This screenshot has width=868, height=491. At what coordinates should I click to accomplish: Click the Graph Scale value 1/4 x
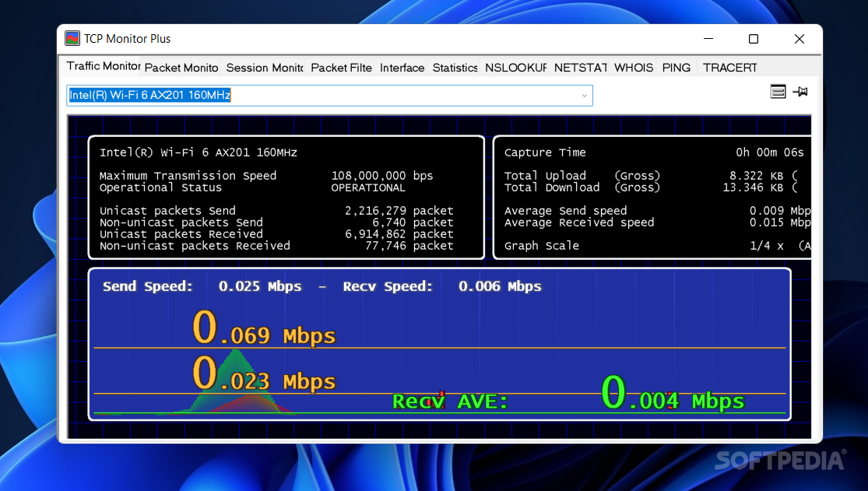point(767,245)
